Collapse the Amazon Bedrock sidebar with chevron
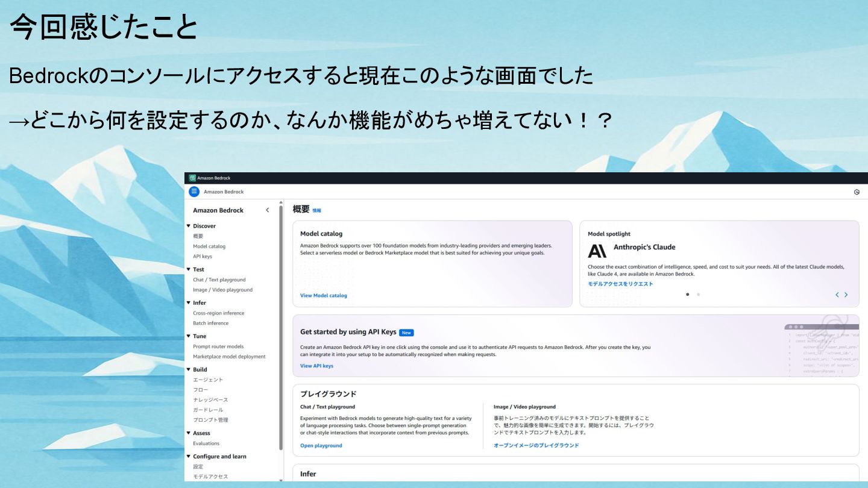868x488 pixels. pos(268,210)
